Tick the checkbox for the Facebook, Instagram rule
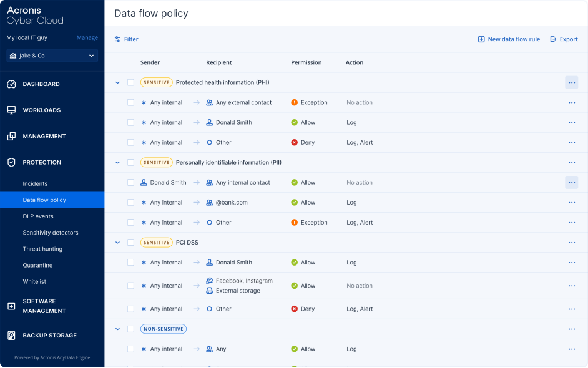This screenshot has height=368, width=588. click(131, 285)
